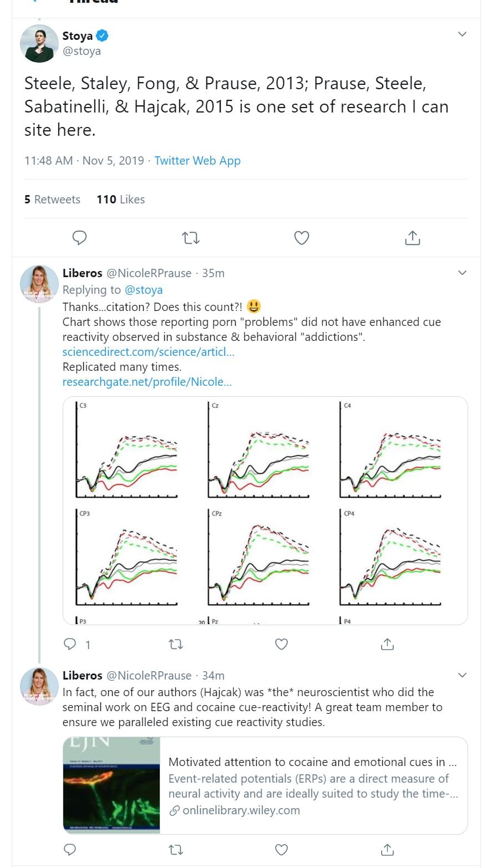Expand options menu on 34m Liberos reply
The height and width of the screenshot is (868, 487).
[462, 675]
